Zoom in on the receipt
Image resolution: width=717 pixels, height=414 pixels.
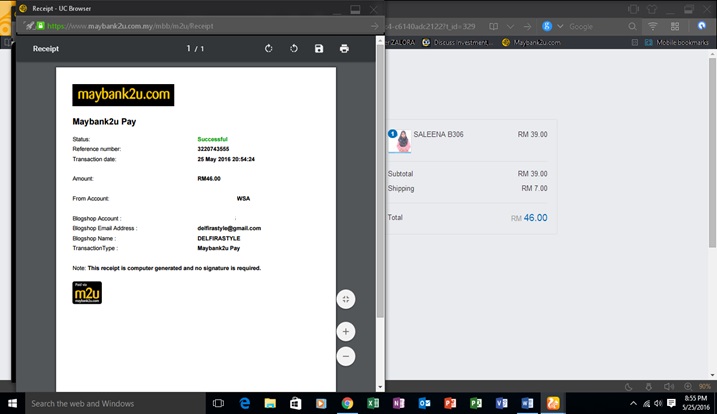(346, 332)
